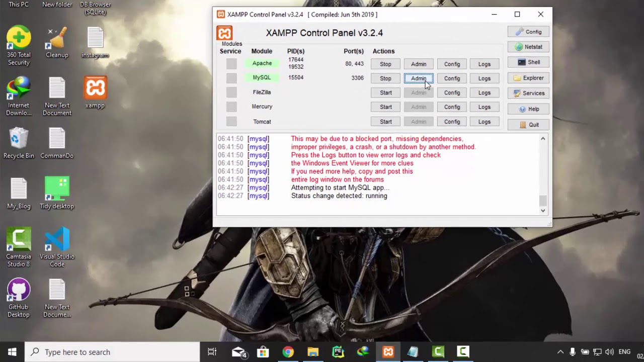
Task: View Mercury Logs
Action: [x=485, y=107]
